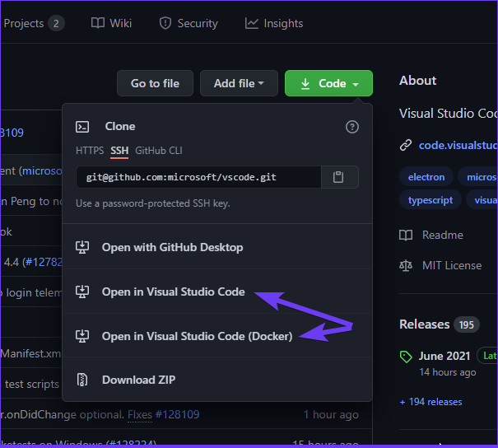Choose Download ZIP

[x=217, y=380]
